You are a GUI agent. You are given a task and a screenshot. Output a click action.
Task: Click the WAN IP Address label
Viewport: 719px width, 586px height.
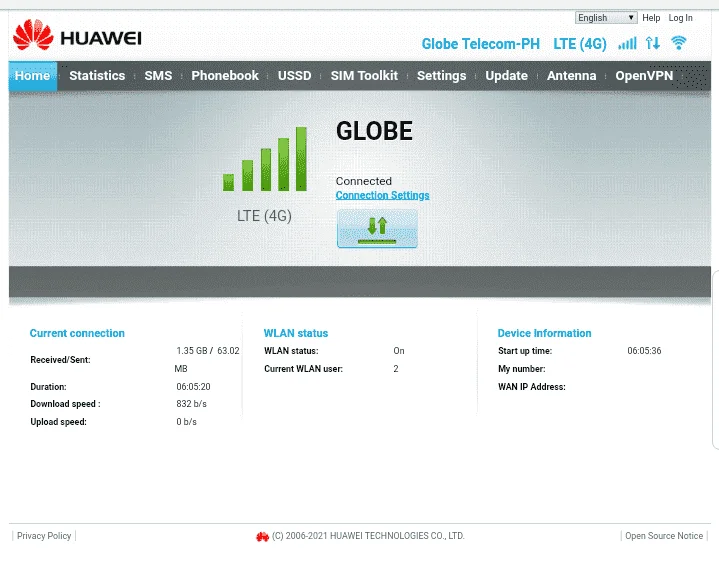point(532,387)
